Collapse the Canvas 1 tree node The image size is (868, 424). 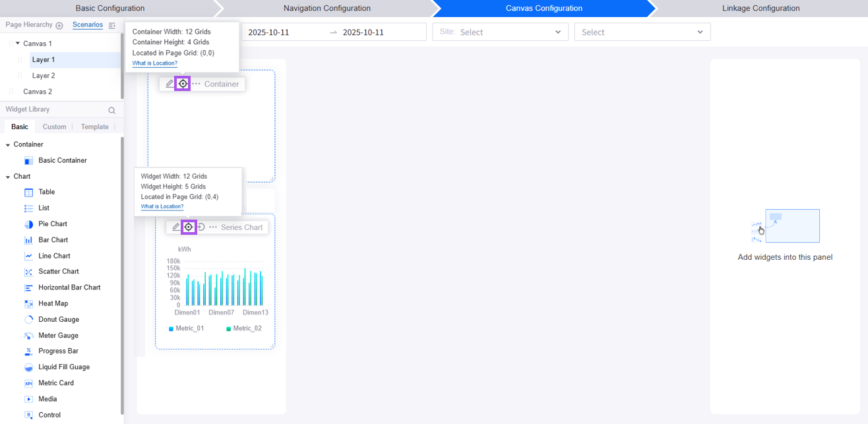(x=18, y=44)
